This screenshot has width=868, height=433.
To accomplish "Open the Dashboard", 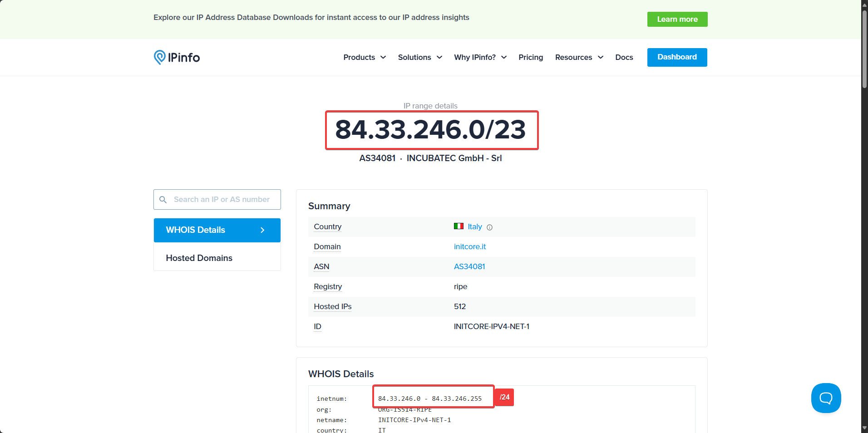I will coord(677,57).
